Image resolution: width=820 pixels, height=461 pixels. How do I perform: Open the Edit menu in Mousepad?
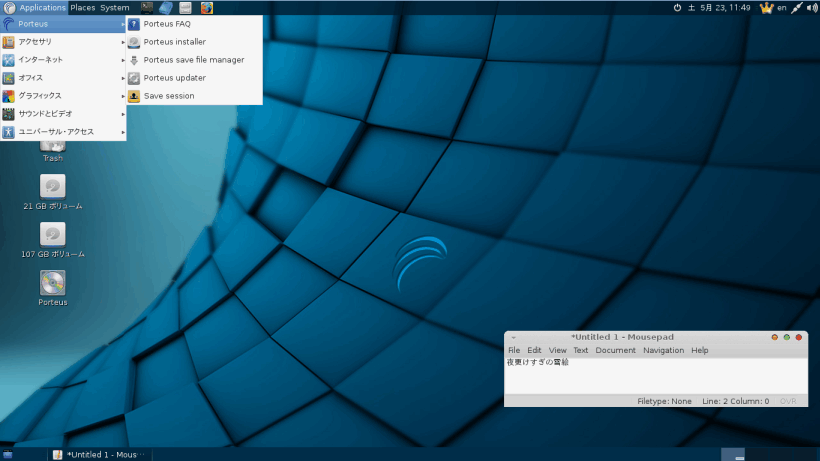point(534,350)
